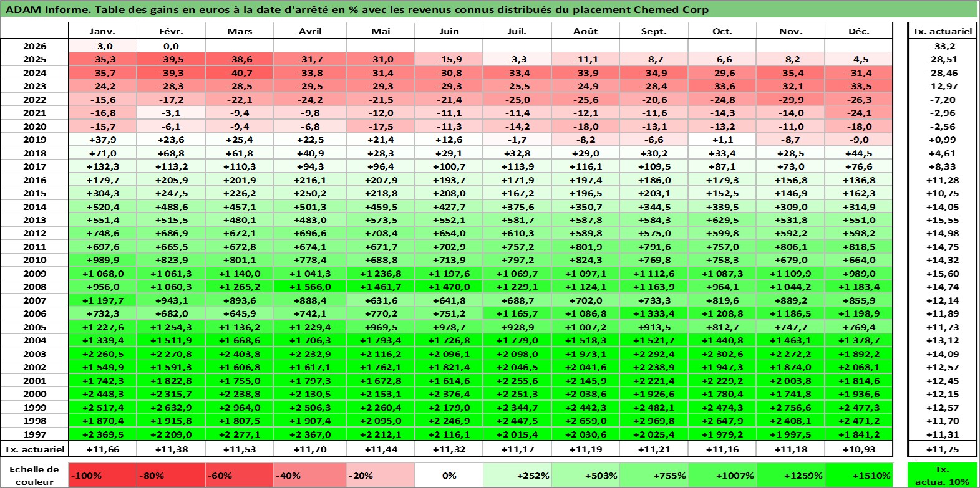The image size is (980, 488).
Task: Select the 2019 actuarial rate '+0,99'
Action: pos(942,140)
